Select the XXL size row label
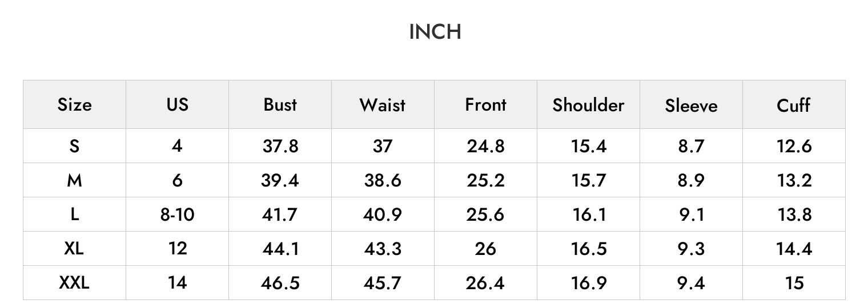Screen dimensions: 868x308 point(74,283)
